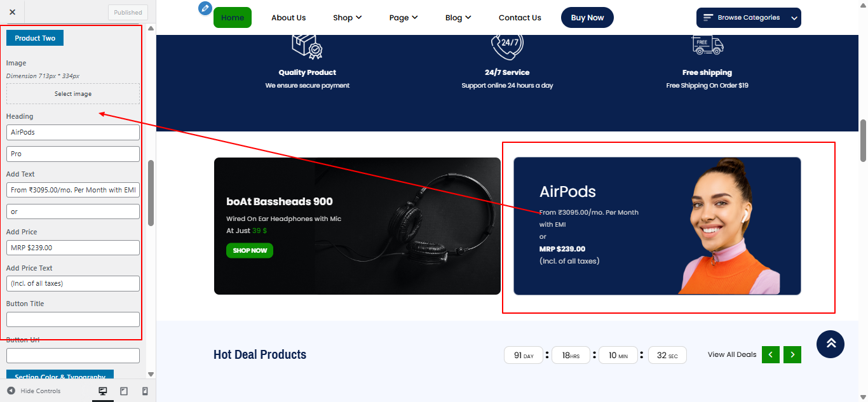This screenshot has width=868, height=402.
Task: Click the pencil edit icon beside Home
Action: [x=205, y=8]
